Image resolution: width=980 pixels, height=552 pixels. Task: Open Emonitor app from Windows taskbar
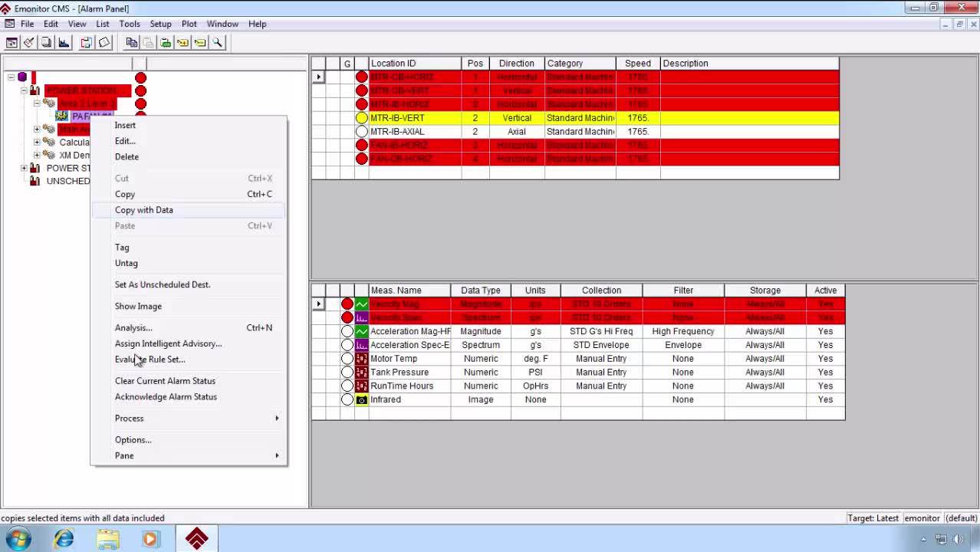(196, 539)
